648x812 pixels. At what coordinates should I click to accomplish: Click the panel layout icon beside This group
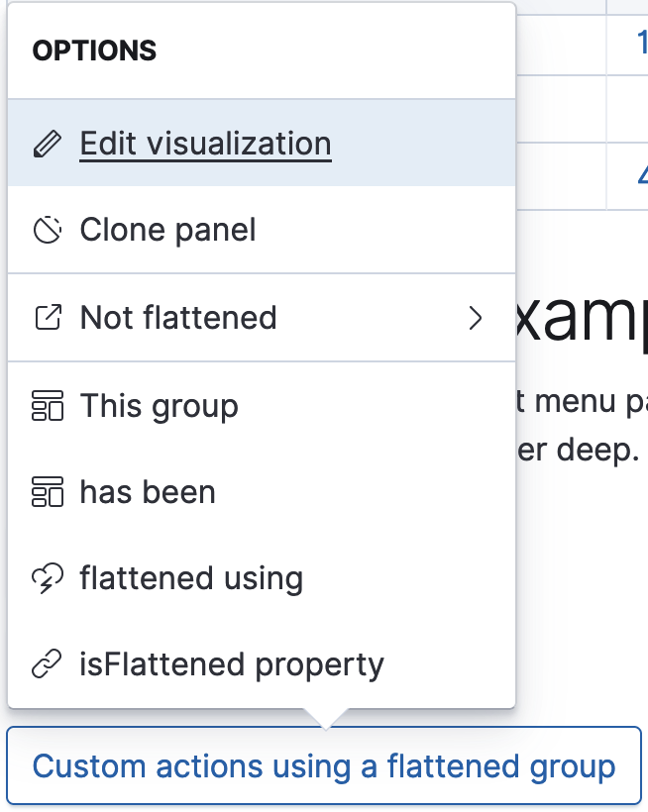click(x=50, y=406)
